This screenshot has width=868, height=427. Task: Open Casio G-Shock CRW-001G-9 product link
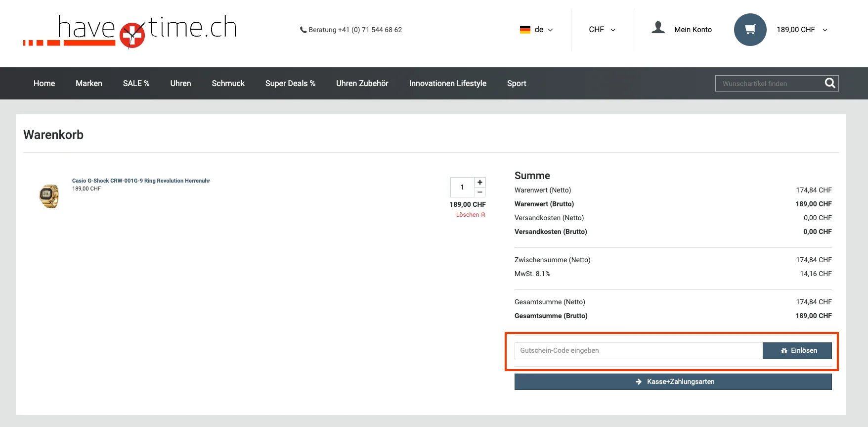click(x=141, y=181)
